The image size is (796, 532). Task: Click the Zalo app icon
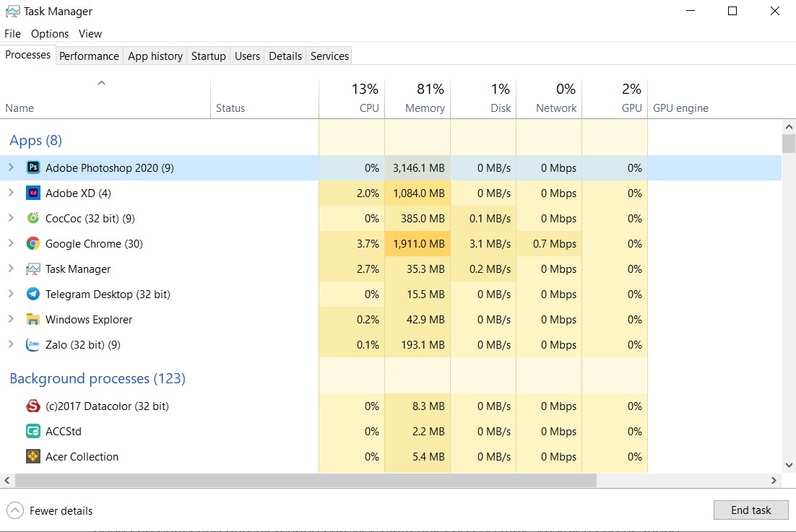tap(33, 345)
